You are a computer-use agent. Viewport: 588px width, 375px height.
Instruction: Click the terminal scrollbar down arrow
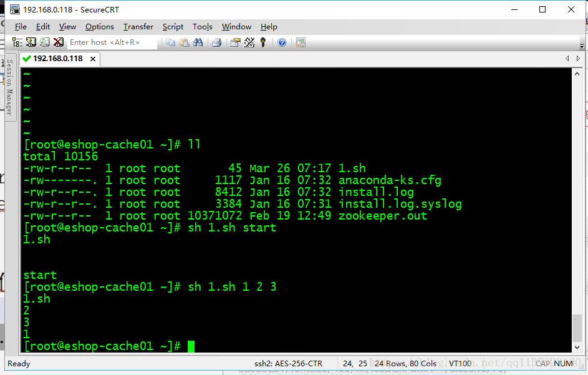tap(577, 347)
